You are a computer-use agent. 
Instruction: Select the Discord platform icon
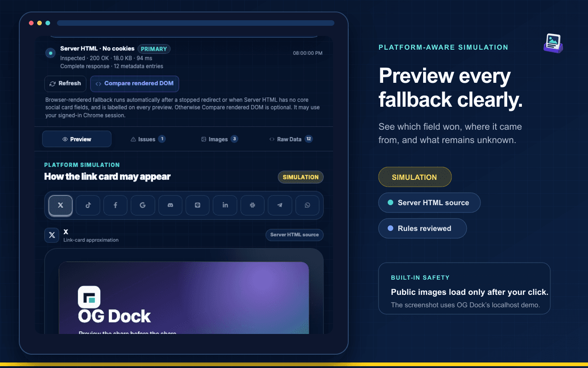(x=170, y=205)
